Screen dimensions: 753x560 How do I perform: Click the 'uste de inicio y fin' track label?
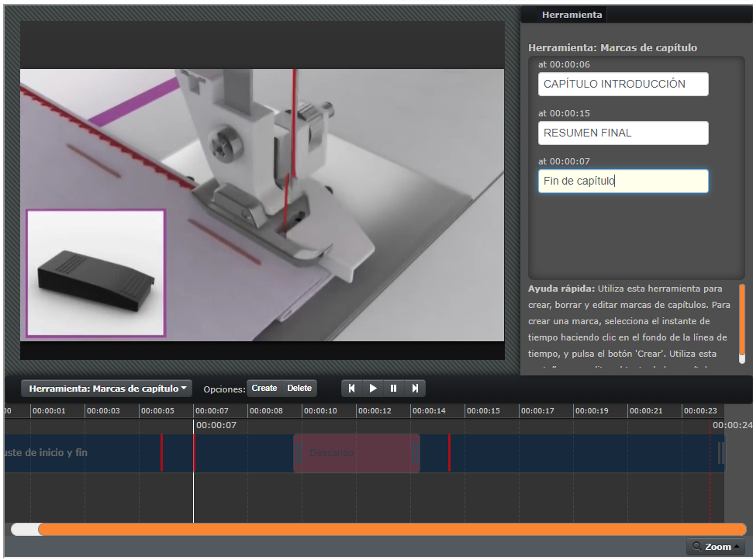(x=46, y=452)
